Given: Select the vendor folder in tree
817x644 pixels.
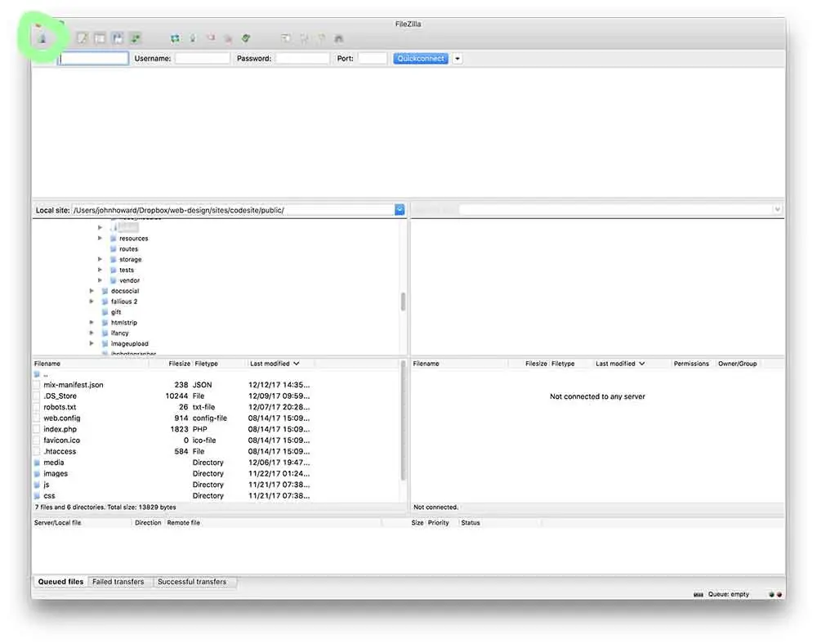Looking at the screenshot, I should point(129,280).
